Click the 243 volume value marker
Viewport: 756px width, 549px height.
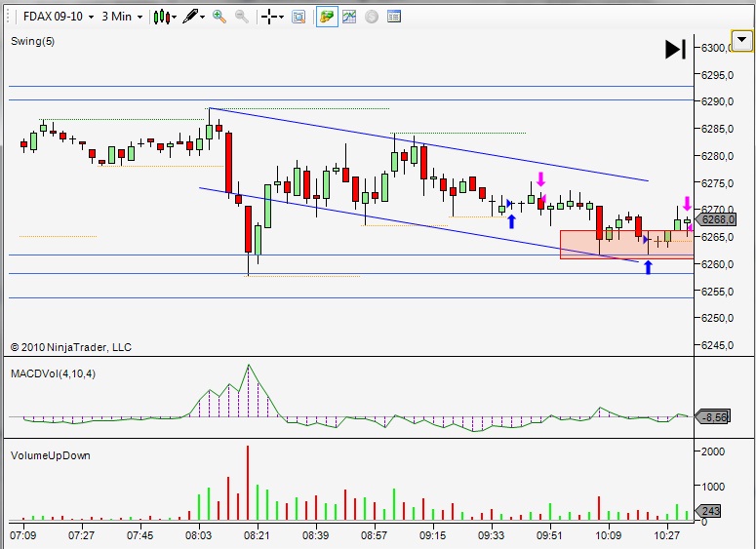tap(709, 510)
